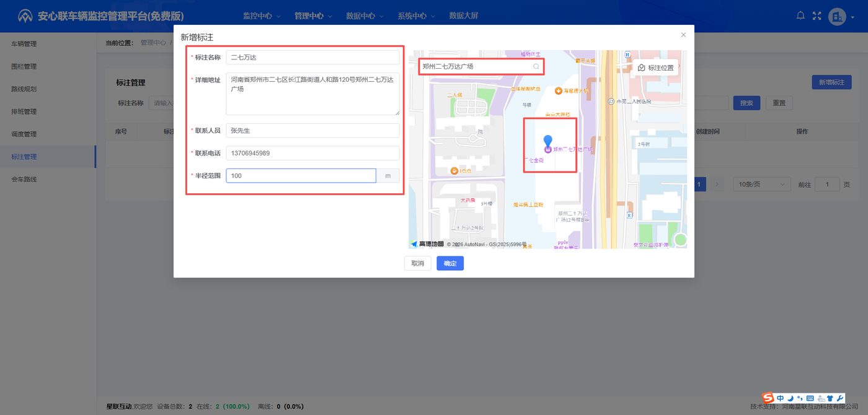Click the 海底捞火锅 map marker

point(559,91)
